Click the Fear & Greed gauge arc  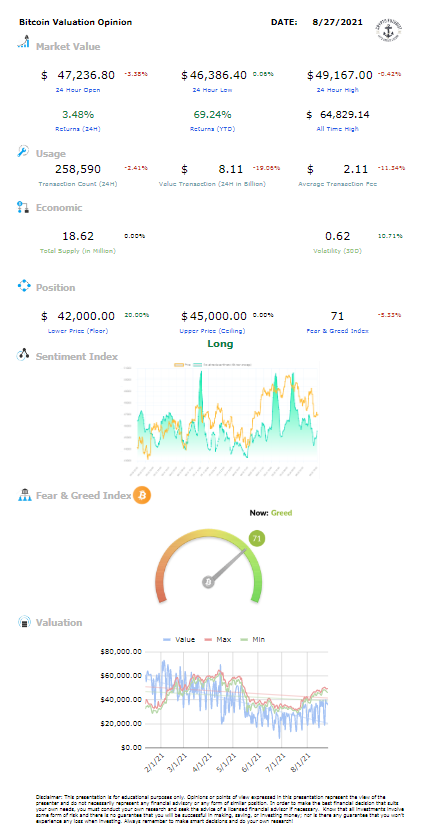(210, 565)
